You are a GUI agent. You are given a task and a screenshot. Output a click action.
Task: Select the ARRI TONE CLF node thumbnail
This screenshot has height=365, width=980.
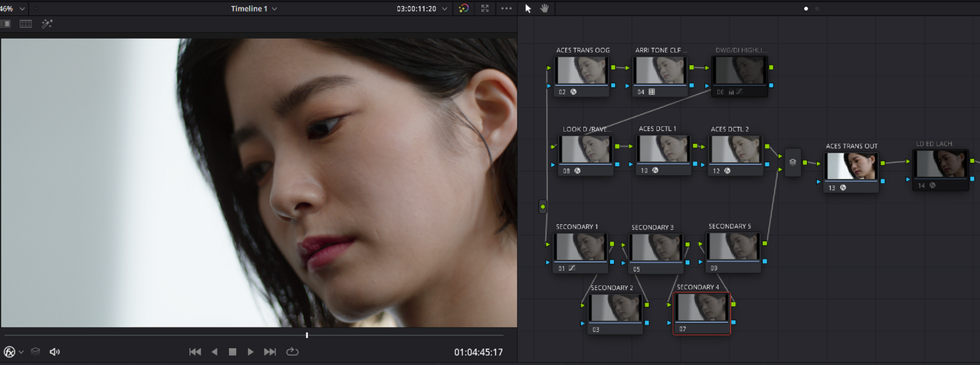(661, 70)
